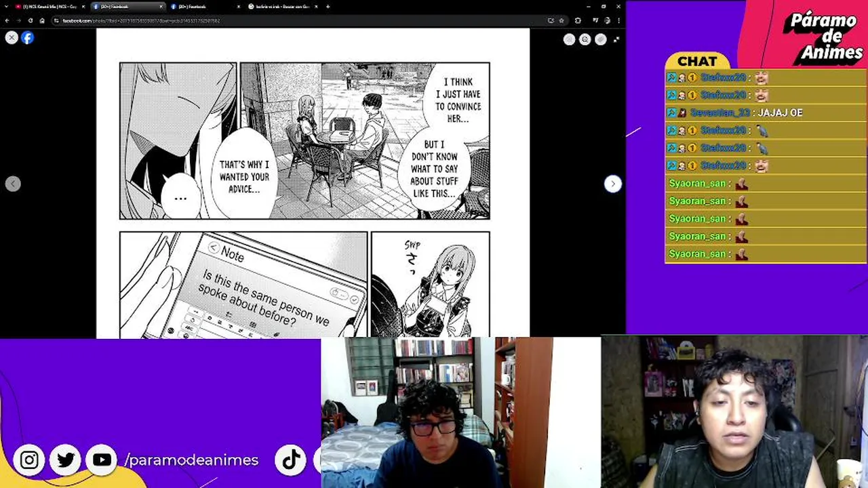
Task: Click the lower manga page panel image
Action: coord(304,284)
